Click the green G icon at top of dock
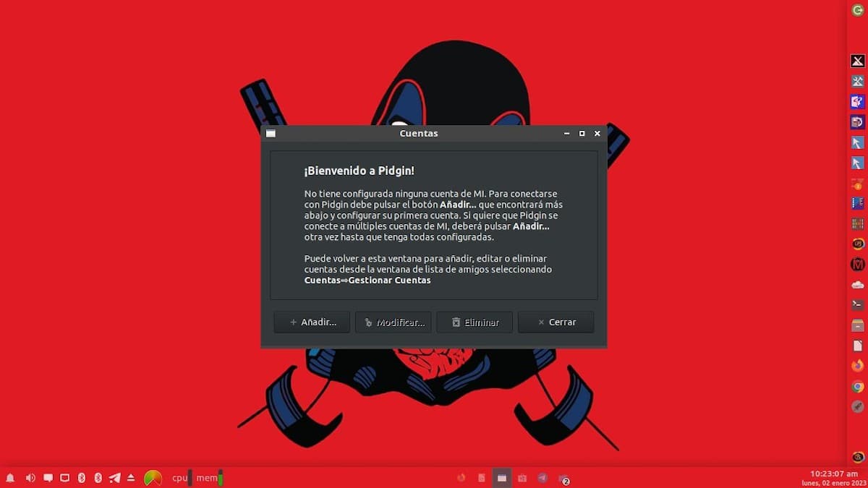Screen dimensions: 868x488 (x=858, y=10)
